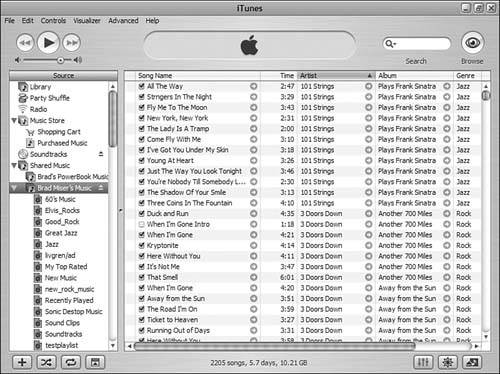Turn on the visualizer with the bottom icon
The height and width of the screenshot is (374, 500).
click(448, 362)
